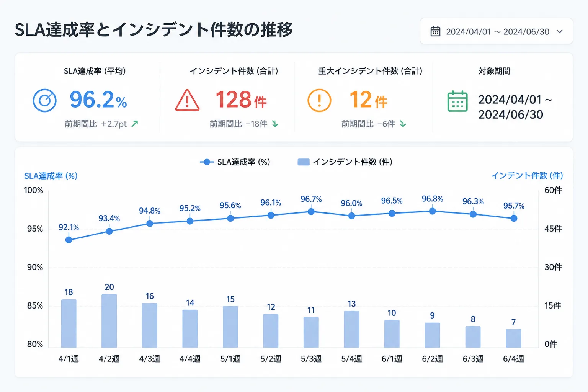
Task: Click the 5/1週 bar showing 15
Action: (x=230, y=327)
